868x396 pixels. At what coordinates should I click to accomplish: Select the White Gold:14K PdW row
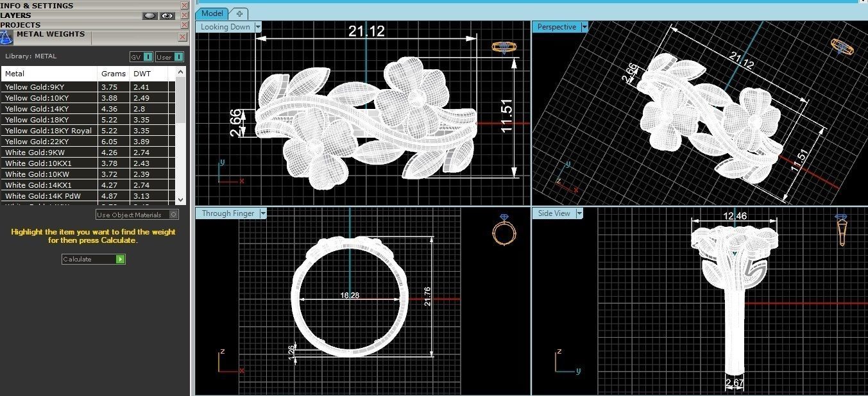88,196
